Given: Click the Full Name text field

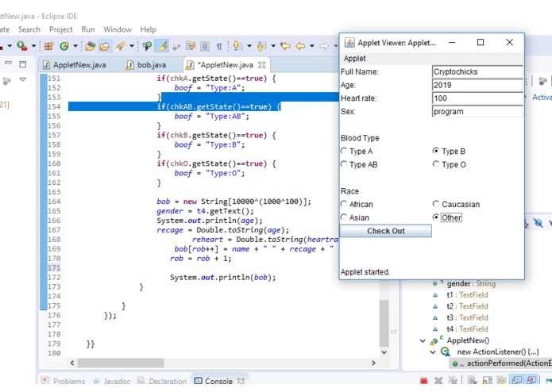Looking at the screenshot, I should (477, 71).
